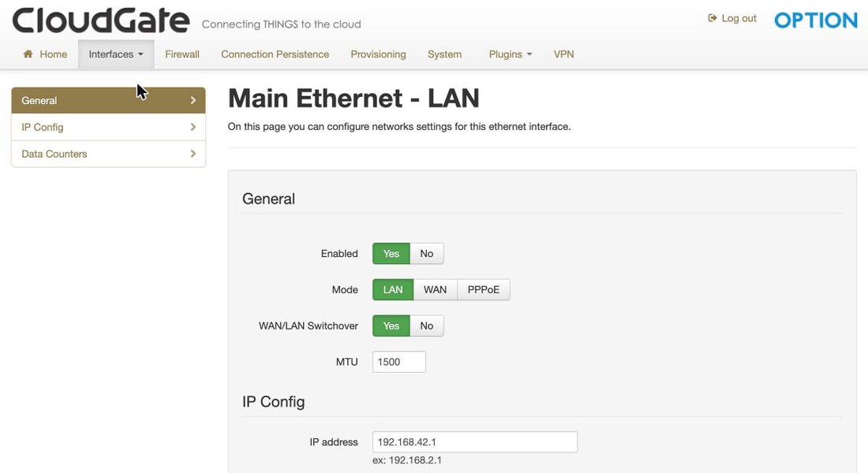Click the 'MTU' label
Screen dimensions: 868x473
347,362
